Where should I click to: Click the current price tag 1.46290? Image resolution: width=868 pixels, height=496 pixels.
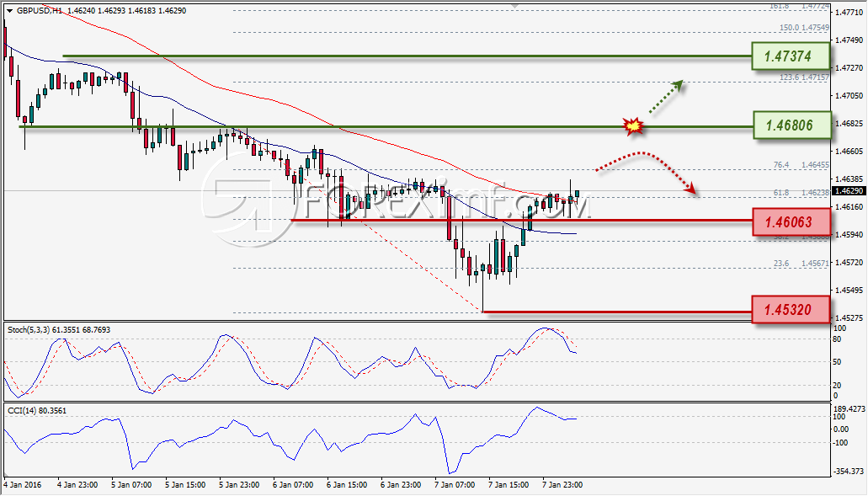point(849,191)
